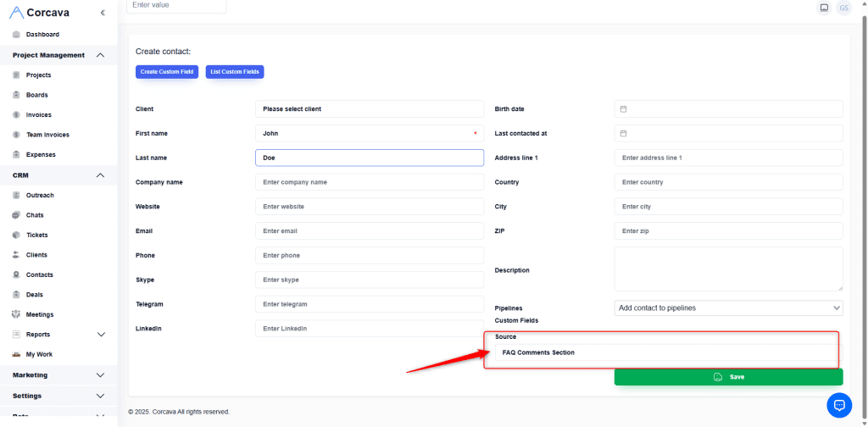The height and width of the screenshot is (427, 868).
Task: Collapse the CRM section chevron
Action: click(x=100, y=175)
